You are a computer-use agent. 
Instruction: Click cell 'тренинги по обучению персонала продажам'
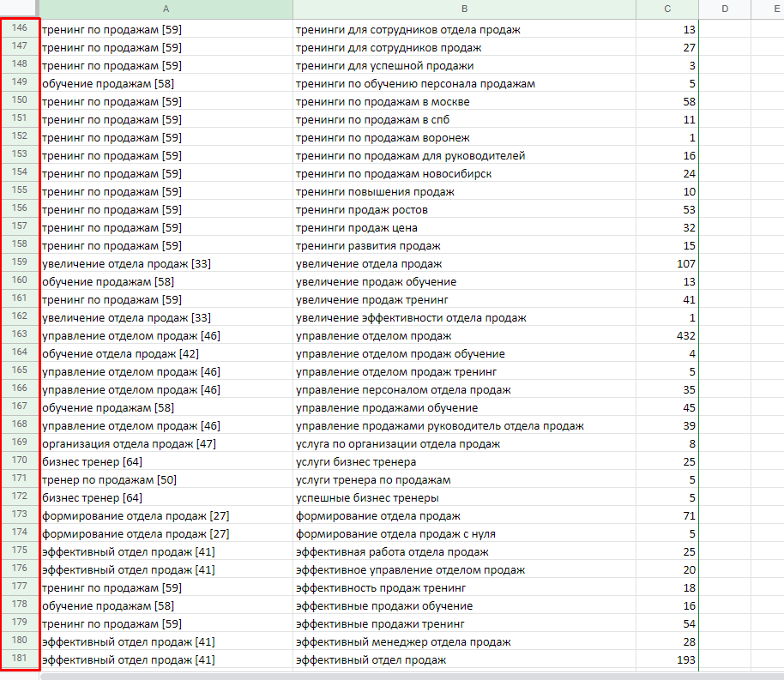click(x=464, y=84)
